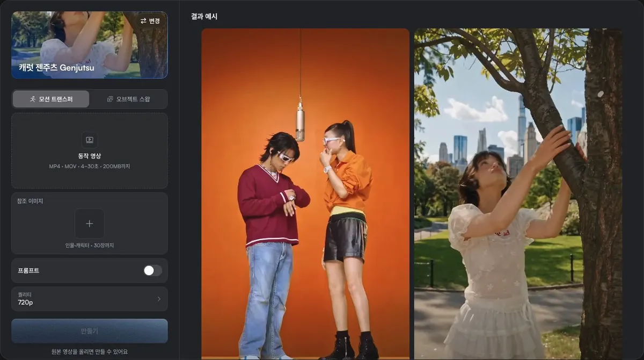Click the plus icon under 참조 이미지
The image size is (644, 360).
click(x=90, y=224)
